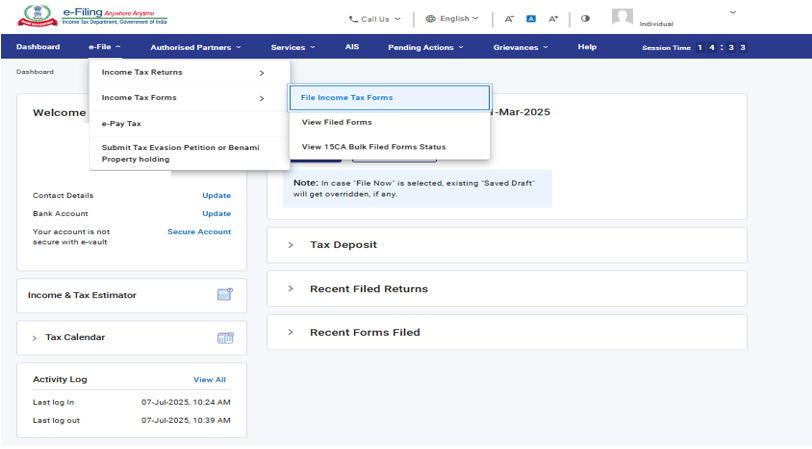Click the user profile avatar
This screenshot has width=812, height=449.
pos(622,17)
